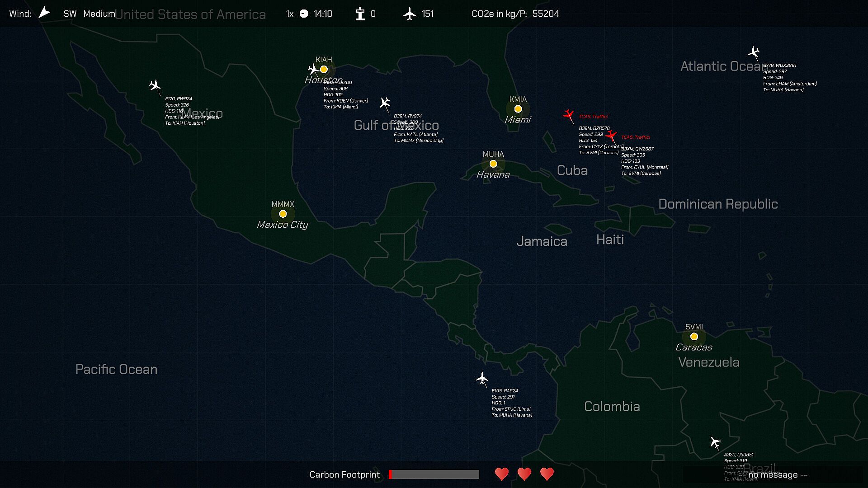Viewport: 868px width, 488px height.
Task: Click the aircraft next to Houston airport
Action: [x=313, y=69]
